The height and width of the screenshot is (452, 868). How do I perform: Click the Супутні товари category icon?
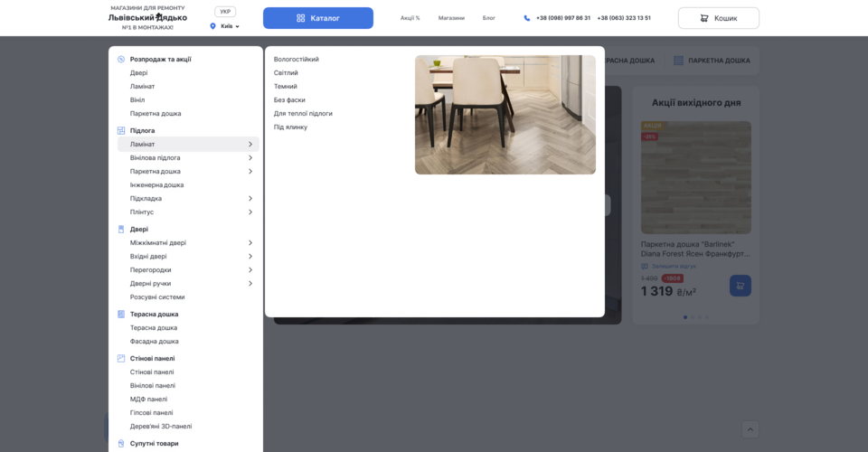pyautogui.click(x=121, y=444)
